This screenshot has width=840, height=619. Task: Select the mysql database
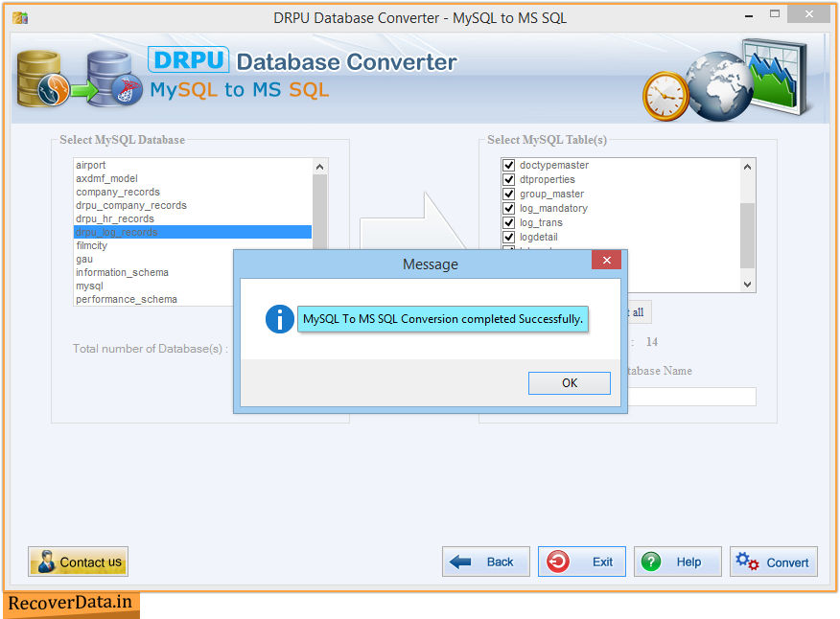coord(153,286)
